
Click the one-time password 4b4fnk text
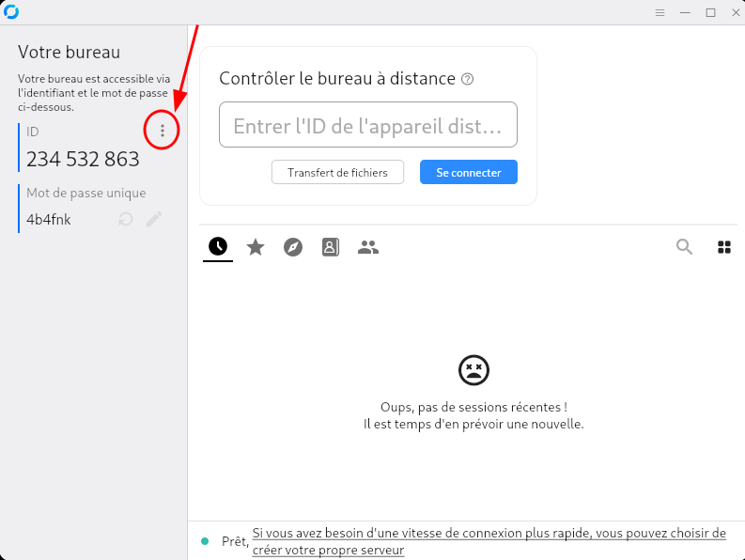(x=49, y=220)
